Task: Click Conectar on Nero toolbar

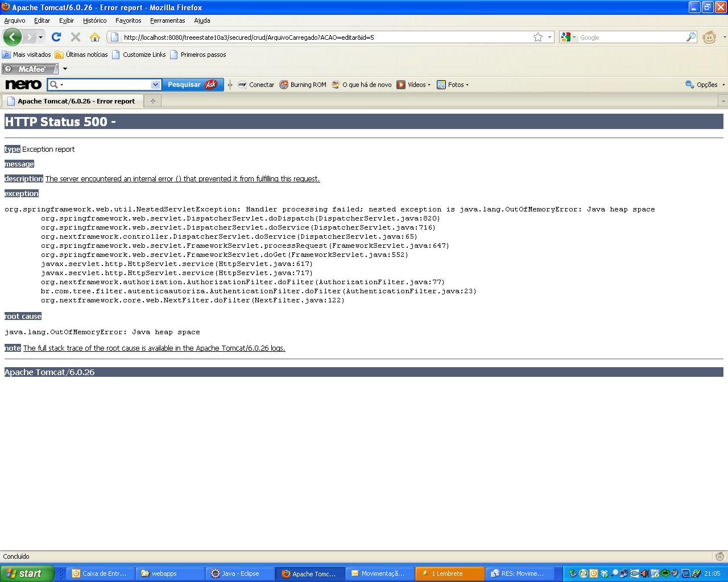Action: (256, 85)
